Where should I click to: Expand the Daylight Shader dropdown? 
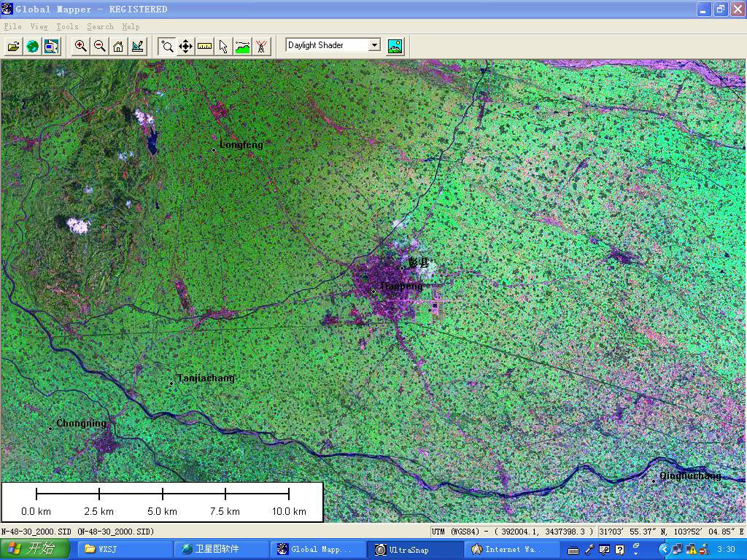point(374,45)
